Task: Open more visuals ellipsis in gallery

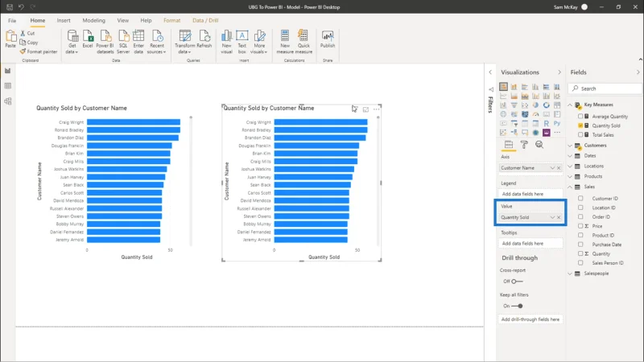Action: [557, 132]
